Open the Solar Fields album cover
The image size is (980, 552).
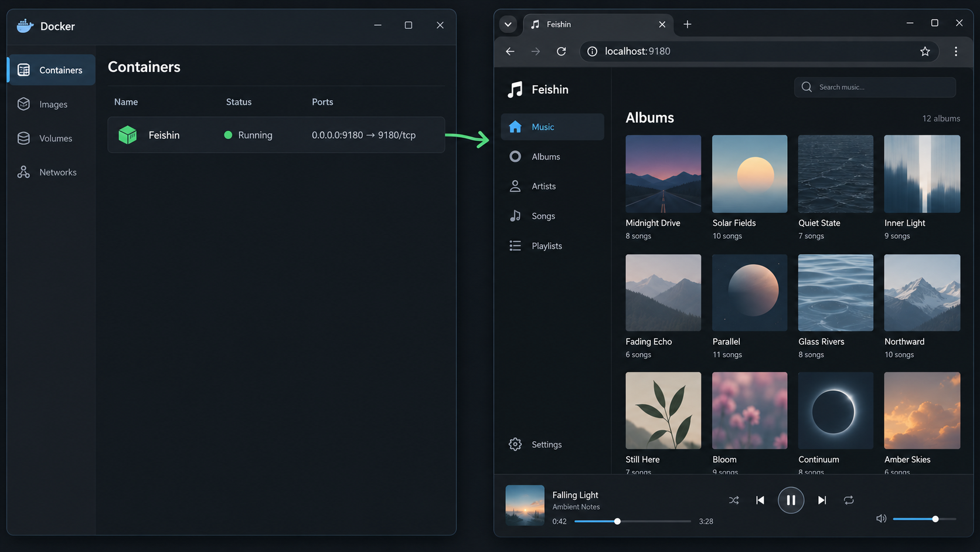pyautogui.click(x=750, y=174)
